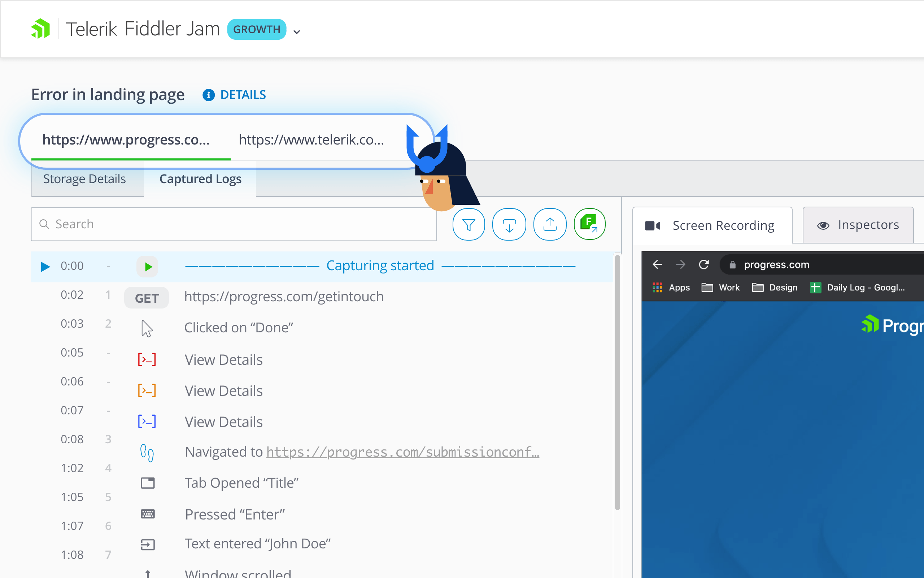The width and height of the screenshot is (924, 578).
Task: Open the Work bookmarks folder
Action: [720, 288]
